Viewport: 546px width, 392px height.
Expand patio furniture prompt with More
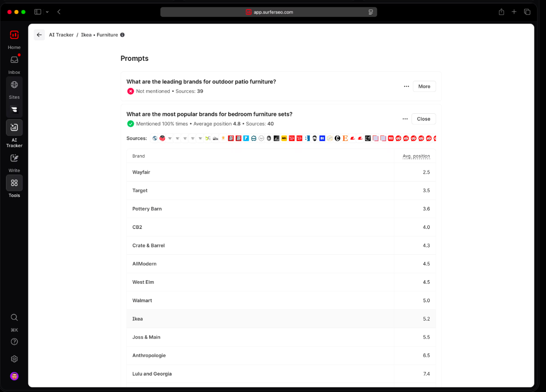424,86
